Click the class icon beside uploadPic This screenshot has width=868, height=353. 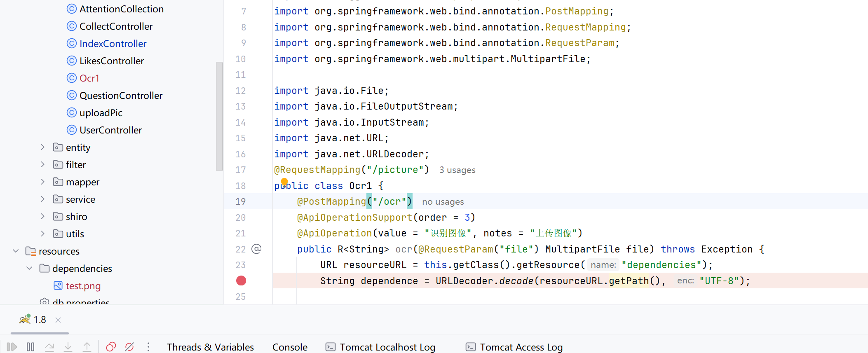tap(72, 112)
